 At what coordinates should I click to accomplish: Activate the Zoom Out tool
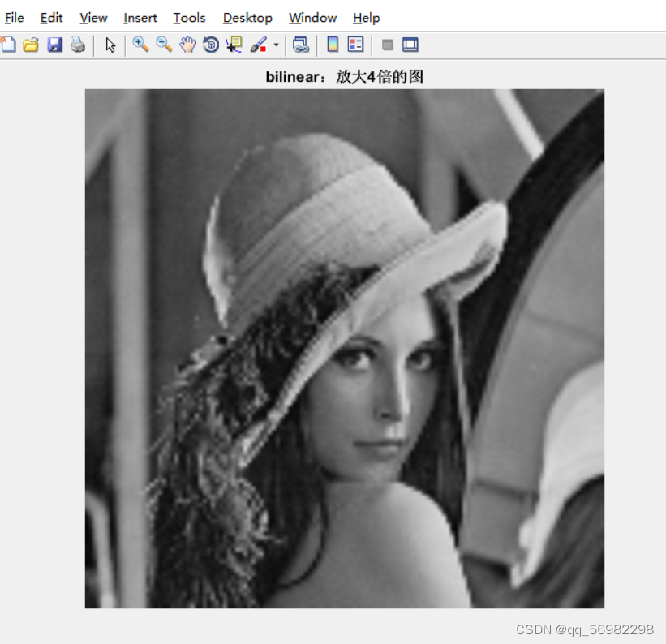[164, 45]
